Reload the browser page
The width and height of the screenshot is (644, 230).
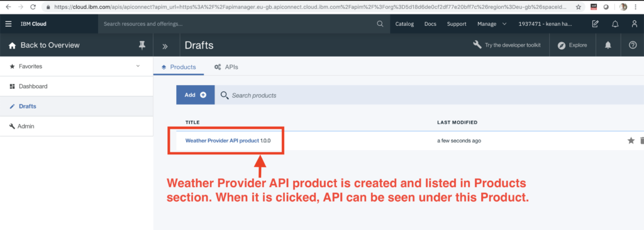[33, 7]
